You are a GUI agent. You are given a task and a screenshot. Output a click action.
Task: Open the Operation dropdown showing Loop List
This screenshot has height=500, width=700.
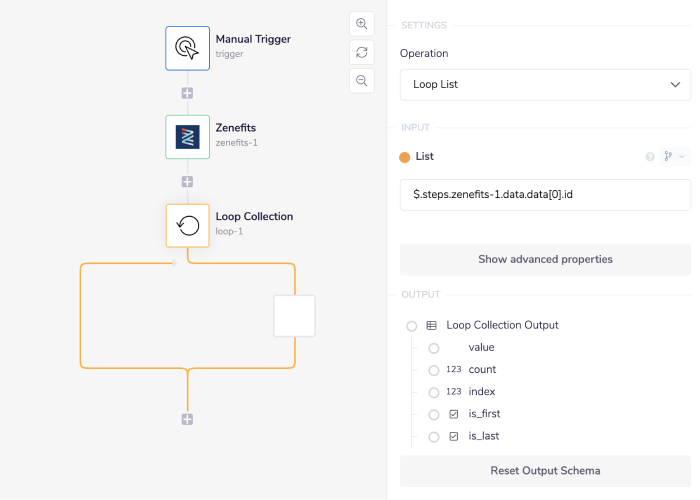pyautogui.click(x=545, y=85)
